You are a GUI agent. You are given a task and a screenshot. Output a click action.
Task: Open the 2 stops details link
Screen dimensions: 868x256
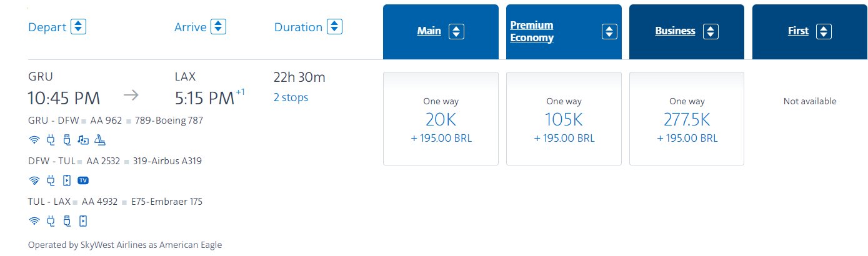click(x=291, y=97)
